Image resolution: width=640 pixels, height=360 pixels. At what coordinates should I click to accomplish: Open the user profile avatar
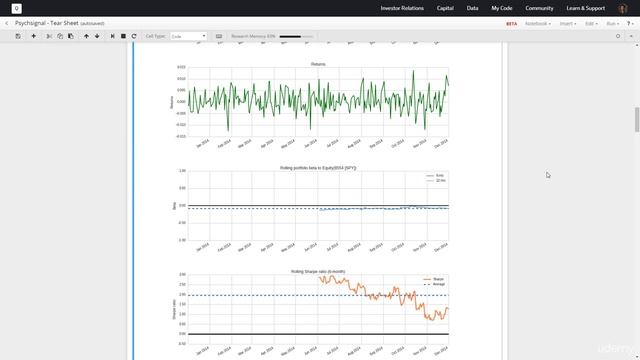pyautogui.click(x=623, y=8)
